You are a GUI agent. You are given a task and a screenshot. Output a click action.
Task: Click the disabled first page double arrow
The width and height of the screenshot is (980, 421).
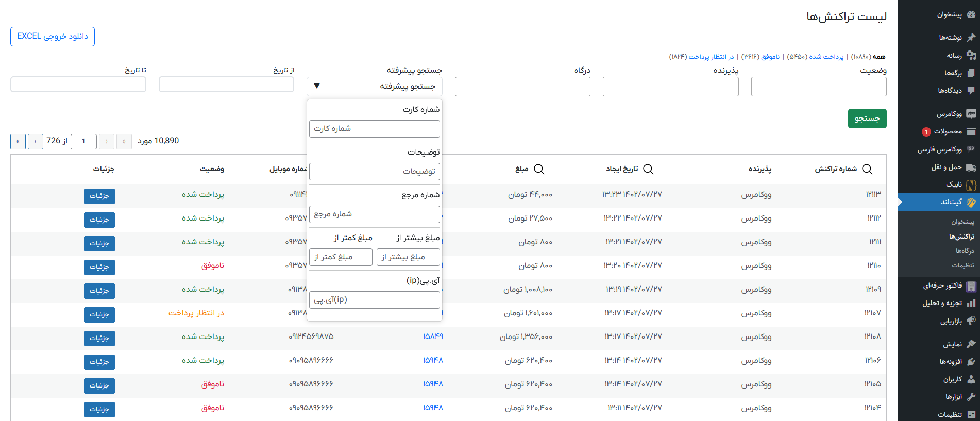124,141
